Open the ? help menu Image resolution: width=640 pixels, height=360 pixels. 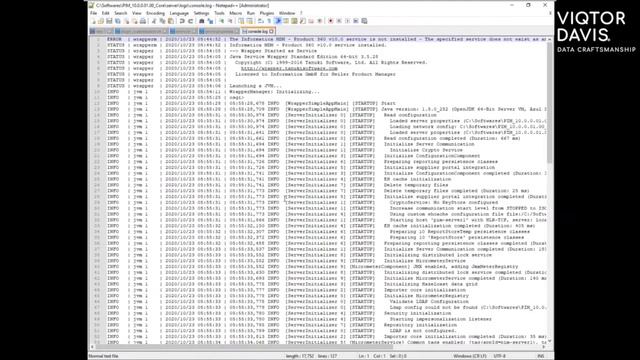point(301,13)
